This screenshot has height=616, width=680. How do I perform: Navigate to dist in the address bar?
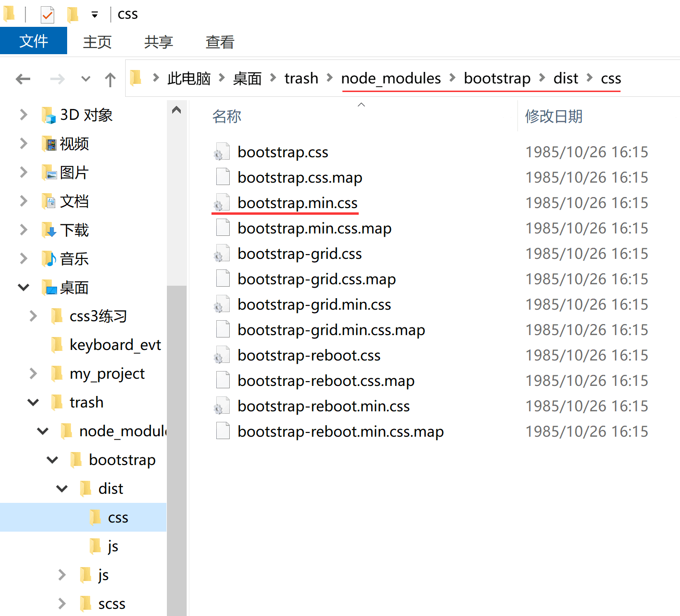pos(566,78)
